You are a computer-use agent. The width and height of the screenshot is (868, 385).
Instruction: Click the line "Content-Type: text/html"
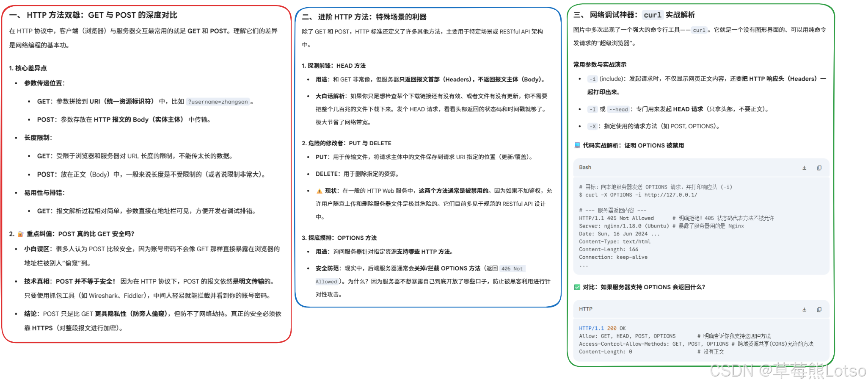615,242
